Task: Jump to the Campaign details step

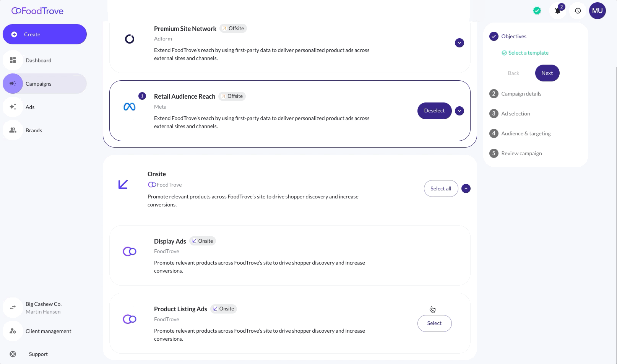Action: click(521, 94)
